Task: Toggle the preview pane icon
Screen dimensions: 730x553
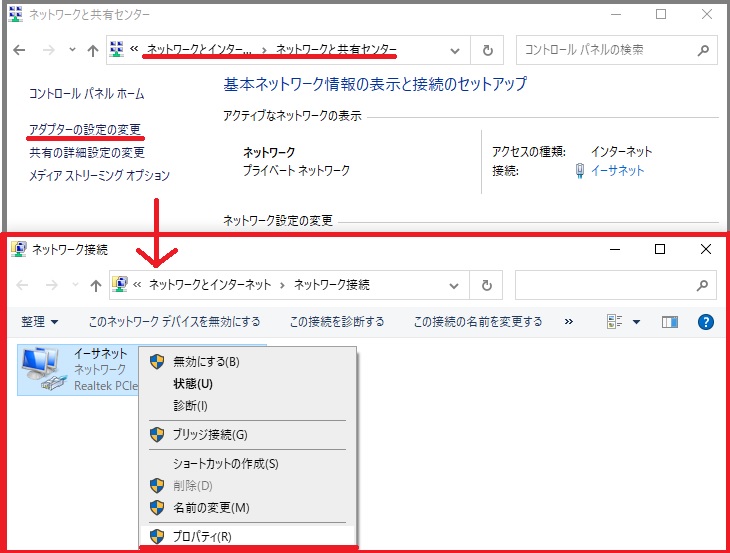Action: pos(670,322)
